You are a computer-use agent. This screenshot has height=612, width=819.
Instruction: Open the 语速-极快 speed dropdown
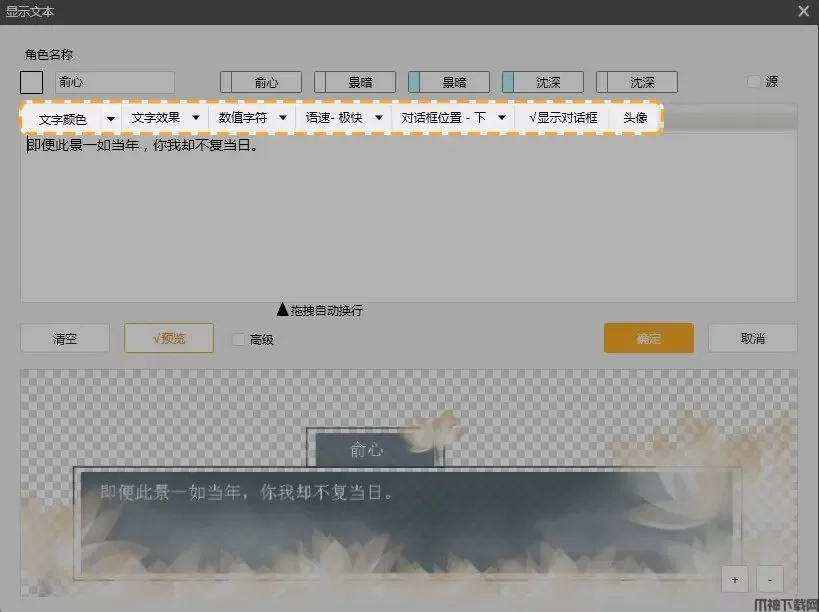click(x=379, y=118)
